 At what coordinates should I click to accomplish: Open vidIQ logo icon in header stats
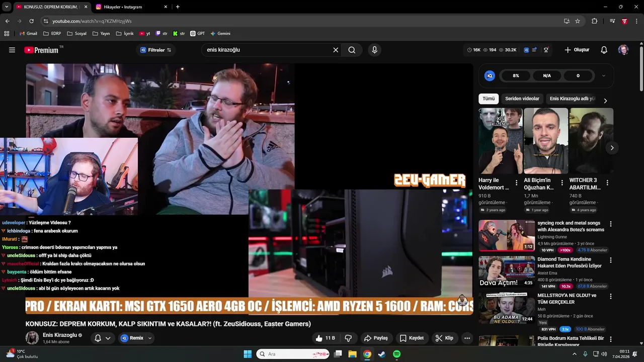pos(526,50)
